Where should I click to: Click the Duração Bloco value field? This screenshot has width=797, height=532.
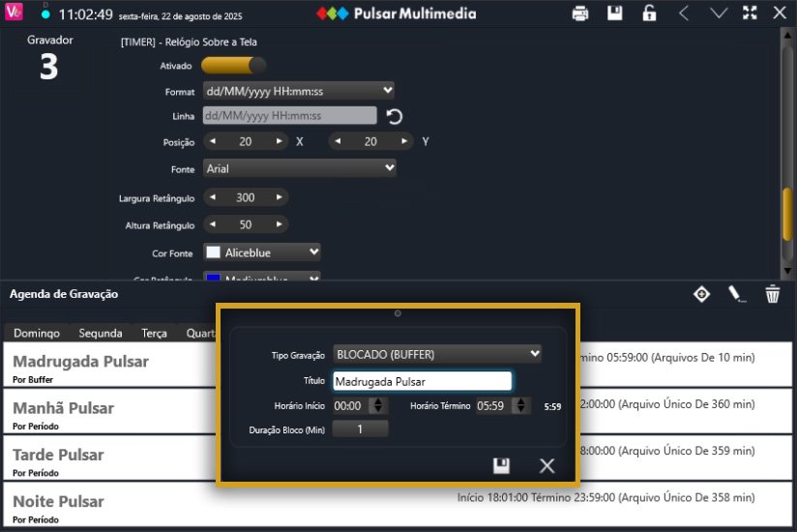tap(360, 429)
